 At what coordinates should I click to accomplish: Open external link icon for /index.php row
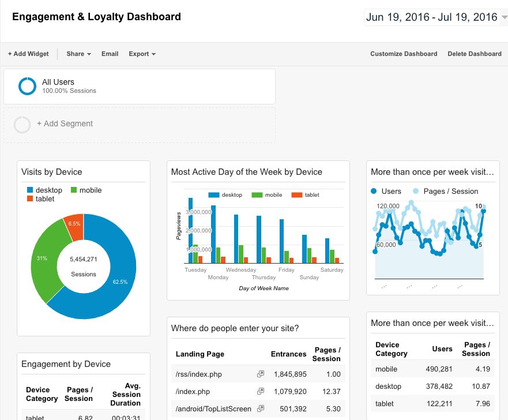point(261,392)
